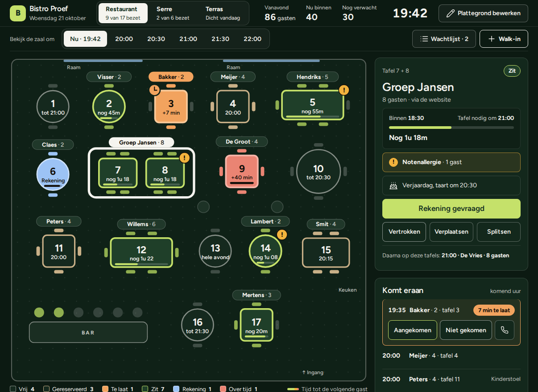
Task: View the floor at 21:00
Action: (188, 39)
